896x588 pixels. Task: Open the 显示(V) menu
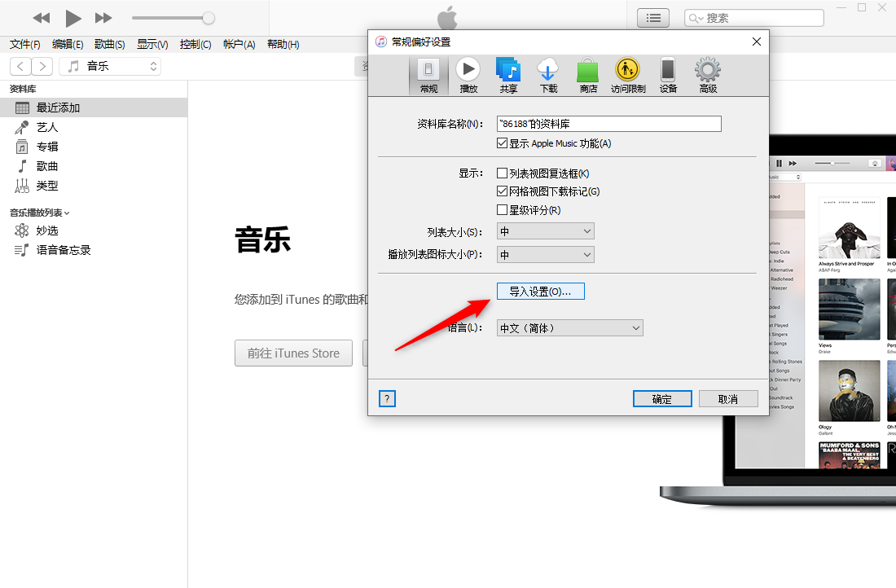152,45
